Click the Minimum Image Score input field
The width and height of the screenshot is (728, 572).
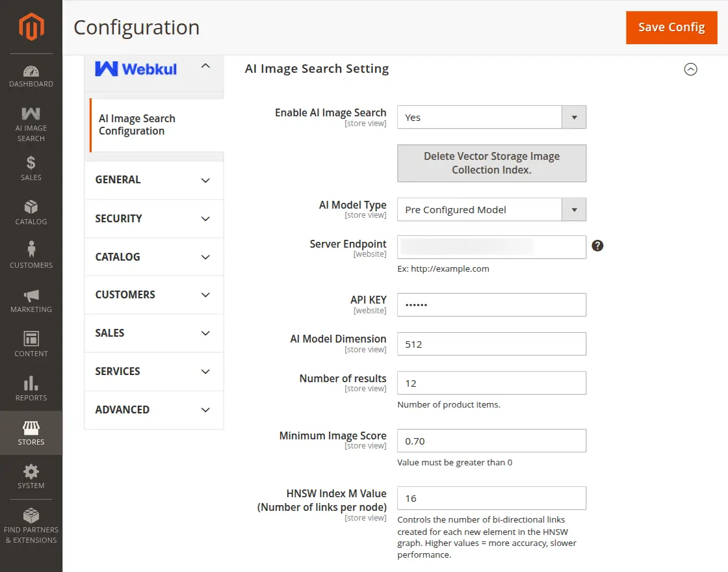point(491,440)
